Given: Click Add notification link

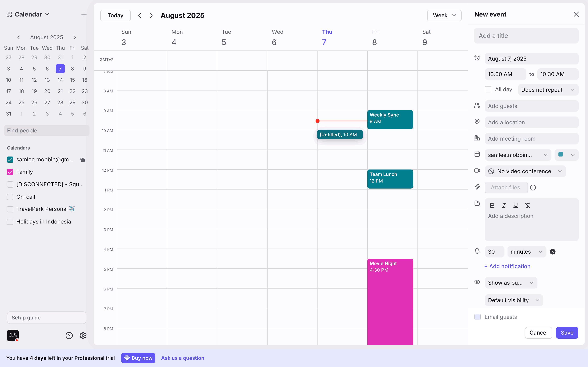Looking at the screenshot, I should (507, 266).
